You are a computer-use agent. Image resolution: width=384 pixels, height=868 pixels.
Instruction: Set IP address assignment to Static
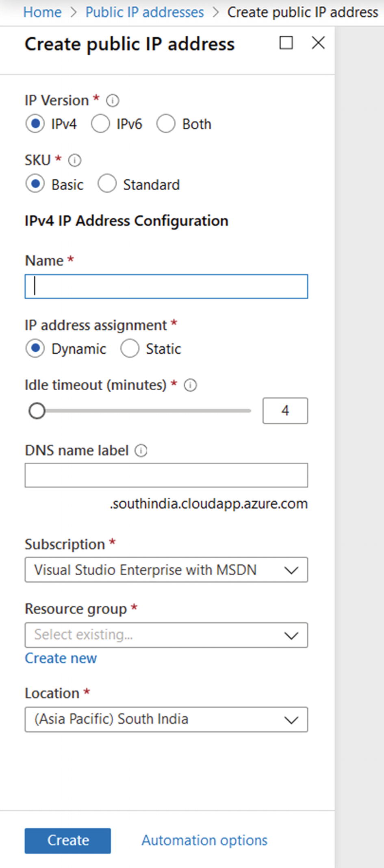130,349
